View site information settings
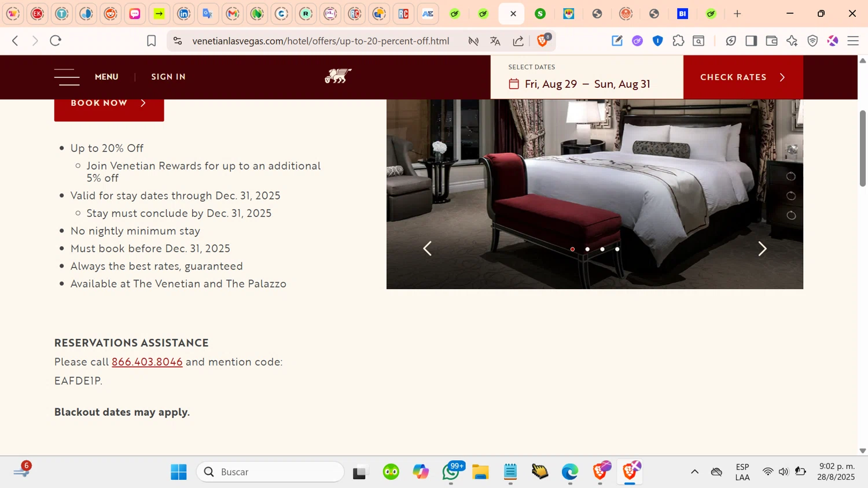 coord(178,41)
